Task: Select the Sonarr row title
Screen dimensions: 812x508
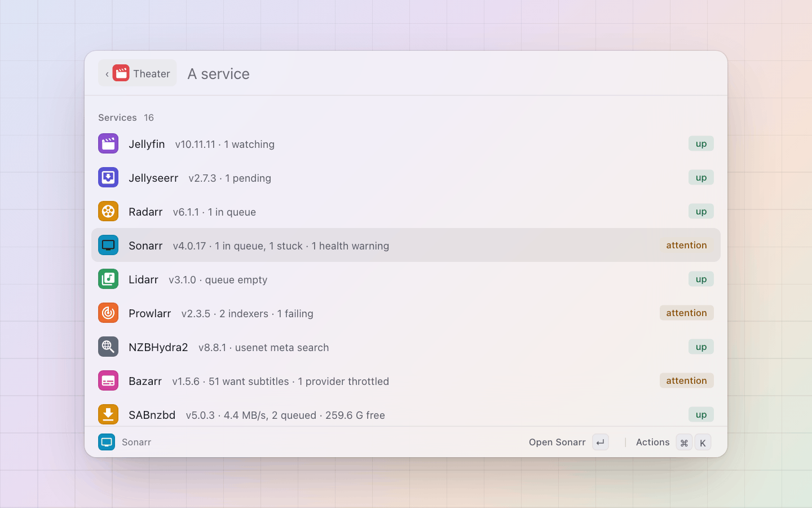Action: click(145, 246)
